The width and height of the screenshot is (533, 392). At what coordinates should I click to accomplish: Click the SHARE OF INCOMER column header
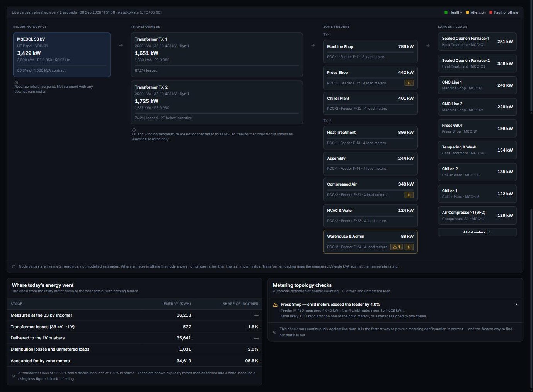pos(240,304)
